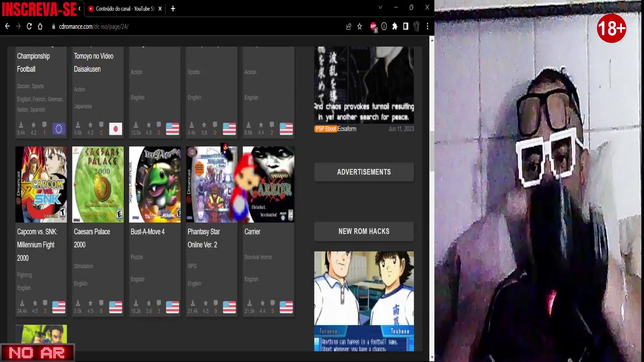
Task: Go back to the previous page in the browser
Action: pos(7,26)
